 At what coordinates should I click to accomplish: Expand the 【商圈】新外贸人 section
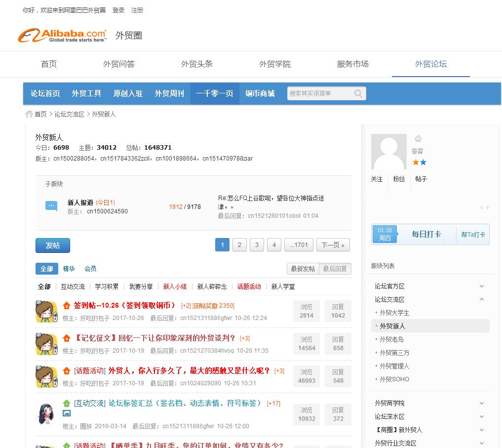pos(481,430)
